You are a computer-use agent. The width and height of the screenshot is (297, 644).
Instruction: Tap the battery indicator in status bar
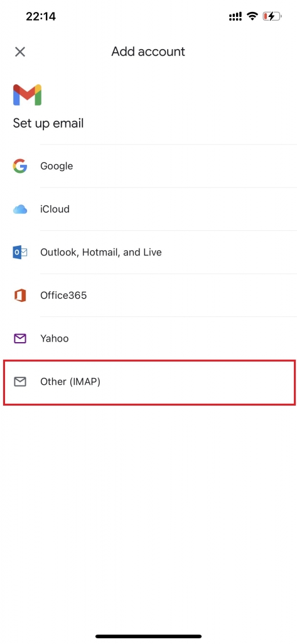pyautogui.click(x=273, y=16)
